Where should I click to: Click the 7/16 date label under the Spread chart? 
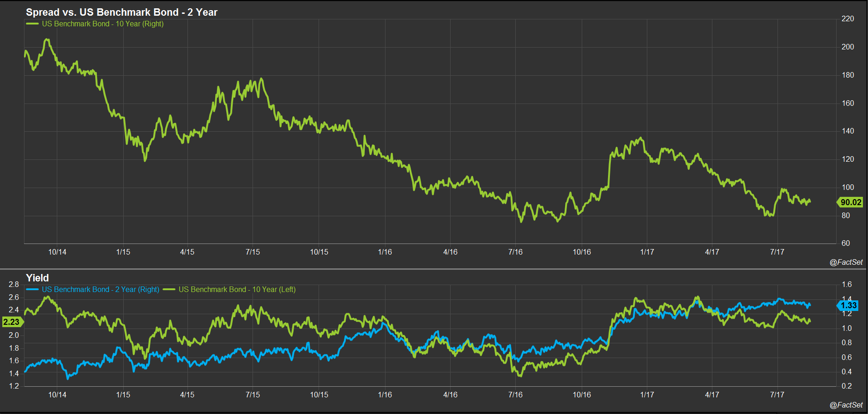click(515, 252)
